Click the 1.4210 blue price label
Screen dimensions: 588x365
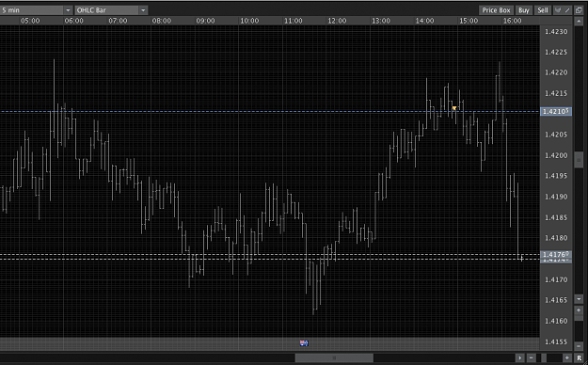(x=556, y=111)
